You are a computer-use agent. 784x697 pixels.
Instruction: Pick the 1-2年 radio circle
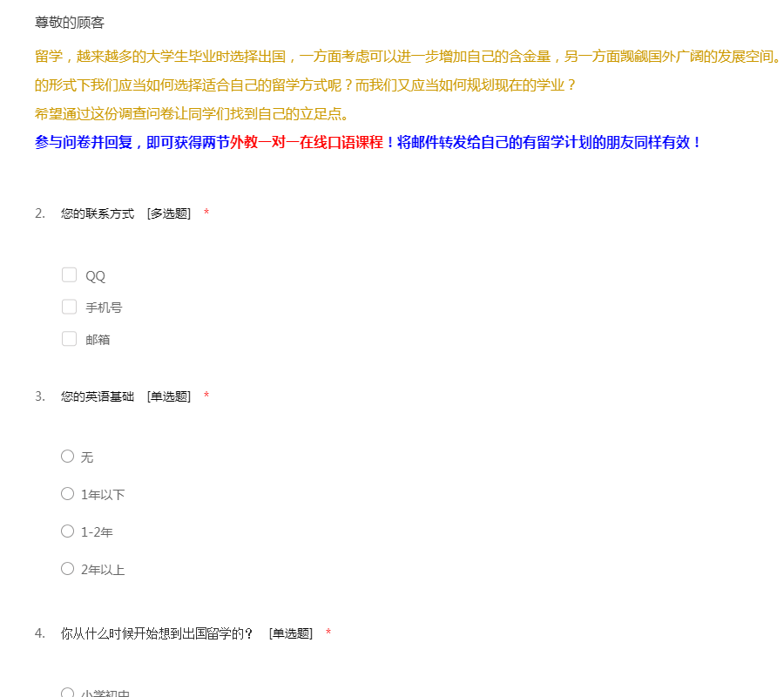tap(67, 531)
